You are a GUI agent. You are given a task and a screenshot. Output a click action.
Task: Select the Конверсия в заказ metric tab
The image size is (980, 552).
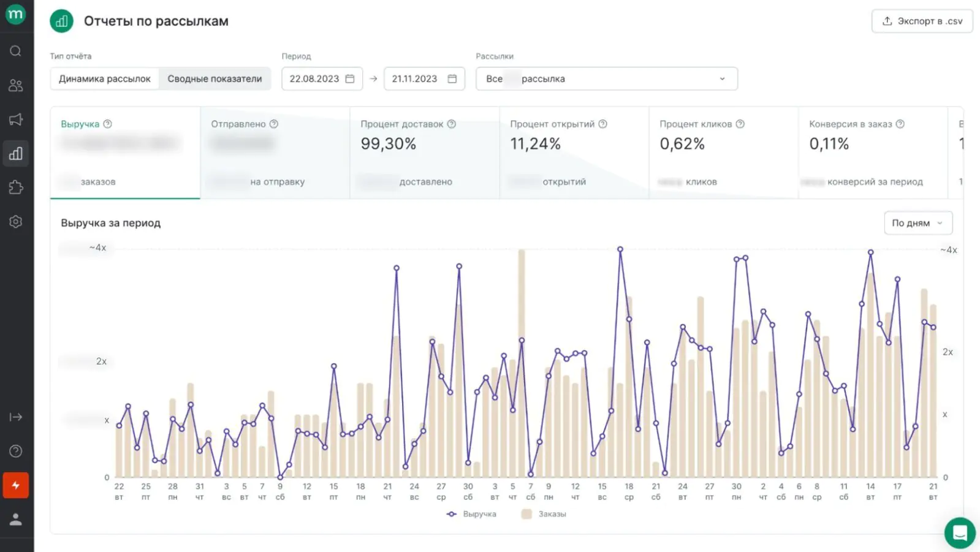point(873,153)
